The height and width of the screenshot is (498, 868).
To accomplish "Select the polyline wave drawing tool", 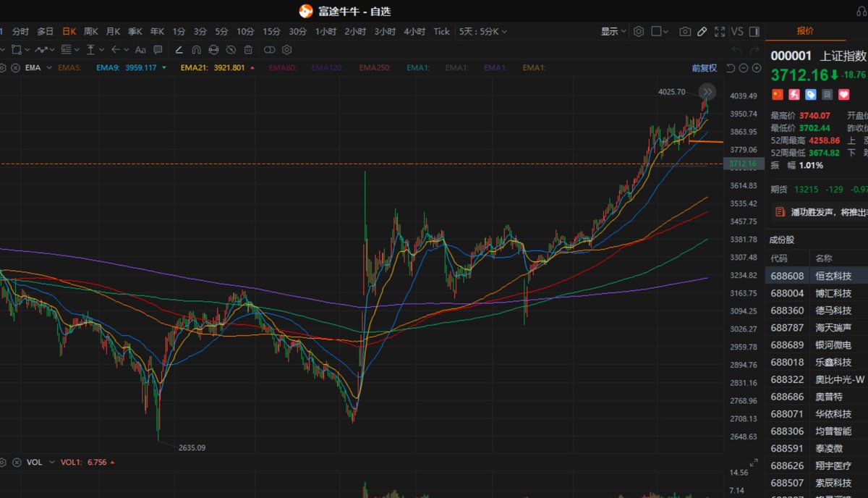I will 41,49.
